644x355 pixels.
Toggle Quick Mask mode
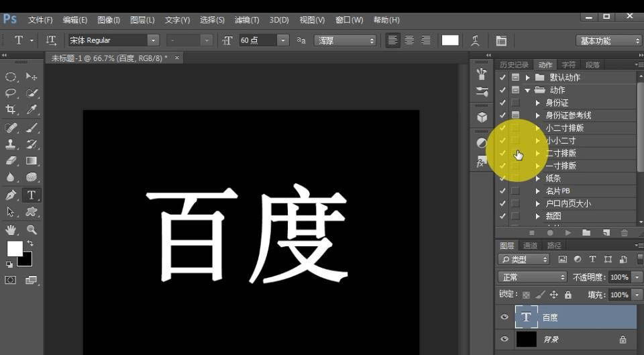[11, 281]
